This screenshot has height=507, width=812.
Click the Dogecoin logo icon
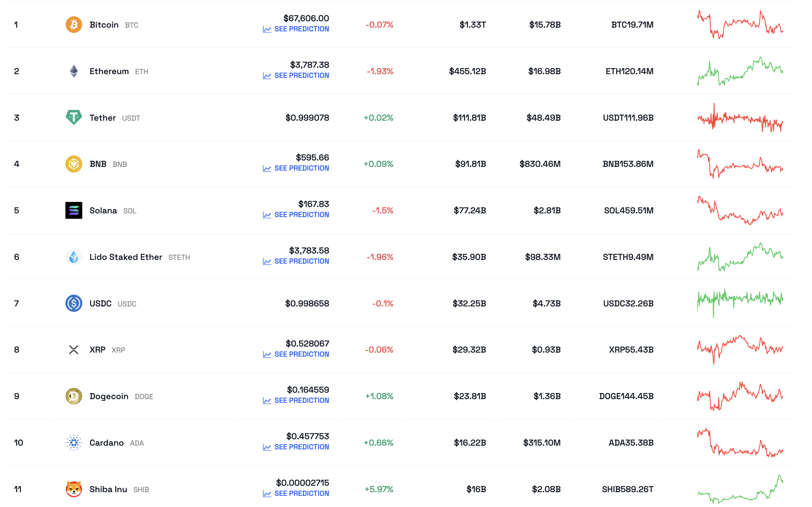pyautogui.click(x=74, y=396)
